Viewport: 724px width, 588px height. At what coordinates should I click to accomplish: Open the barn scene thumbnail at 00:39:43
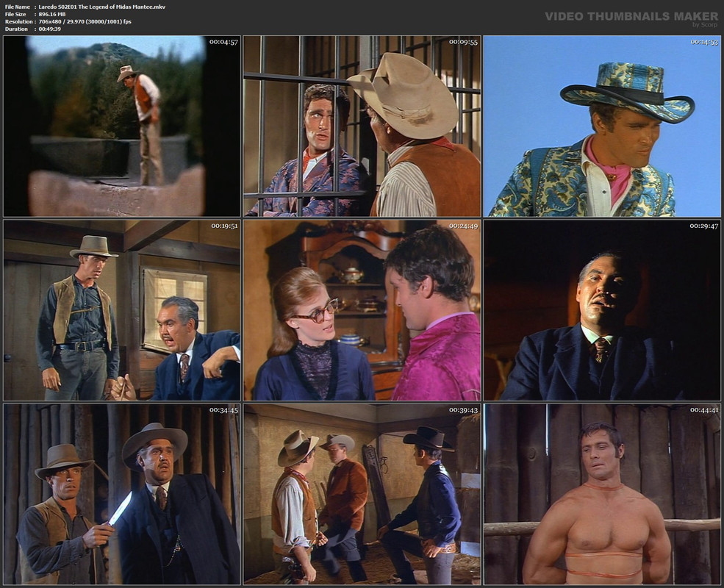[x=362, y=495]
